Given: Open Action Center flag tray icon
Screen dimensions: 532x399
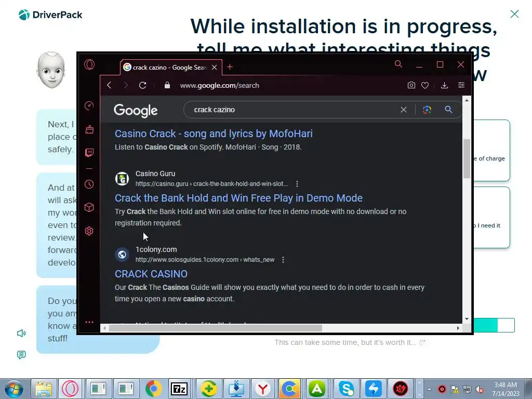Looking at the screenshot, I should [454, 389].
